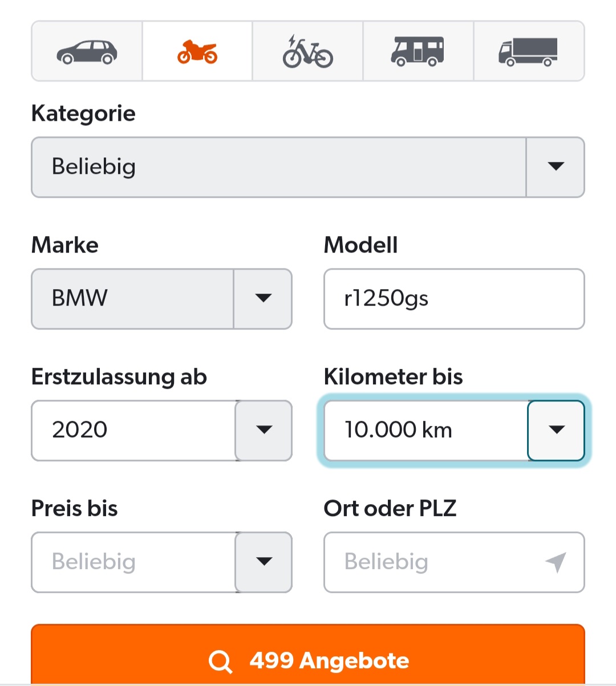
Task: Click the Modell field containing r1250gs
Action: tap(454, 299)
